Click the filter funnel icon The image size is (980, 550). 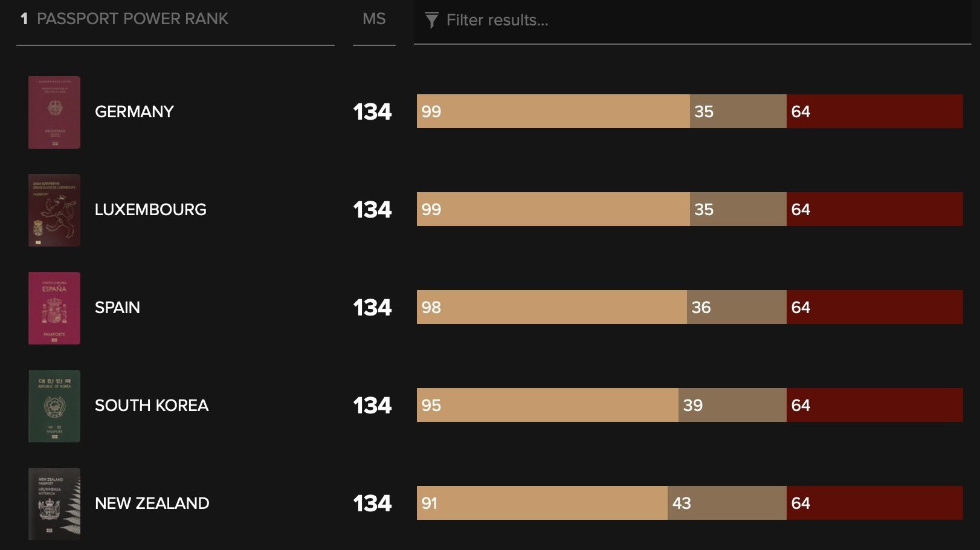431,21
